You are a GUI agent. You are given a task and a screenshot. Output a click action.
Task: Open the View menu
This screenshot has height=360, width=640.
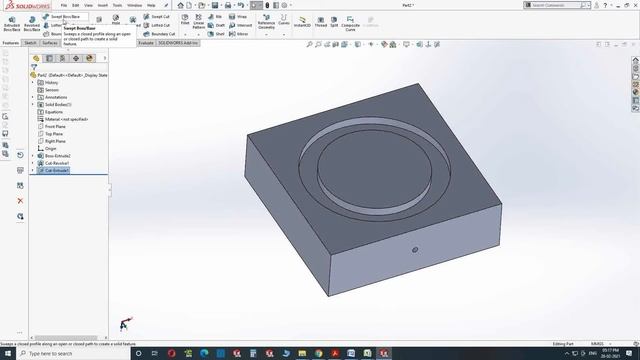click(88, 5)
